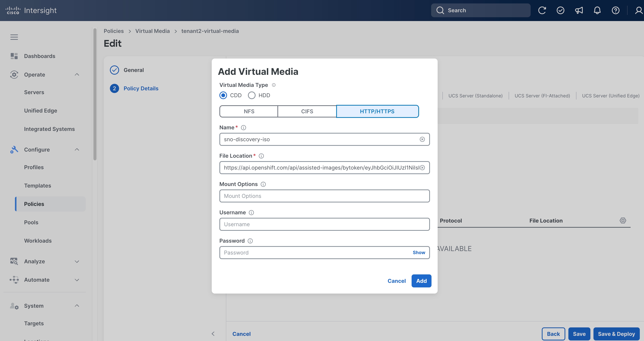Click the Name input field
The image size is (644, 341).
coord(324,139)
